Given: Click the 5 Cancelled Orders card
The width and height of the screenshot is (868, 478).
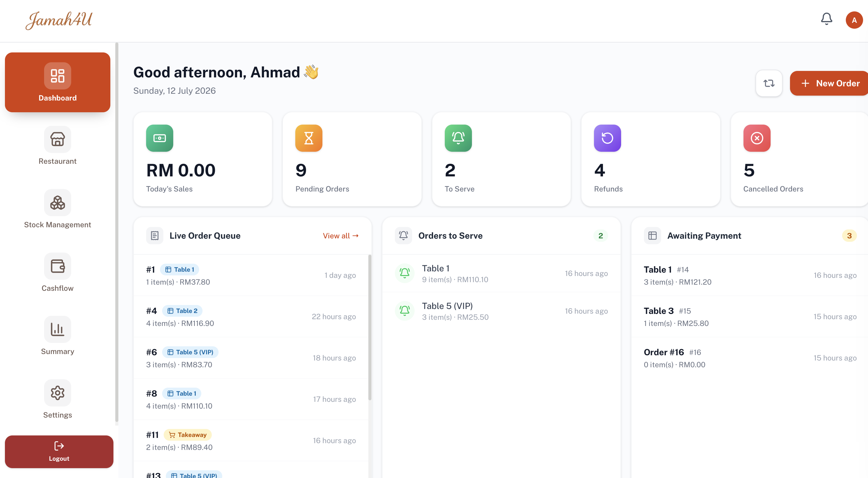Looking at the screenshot, I should tap(799, 159).
